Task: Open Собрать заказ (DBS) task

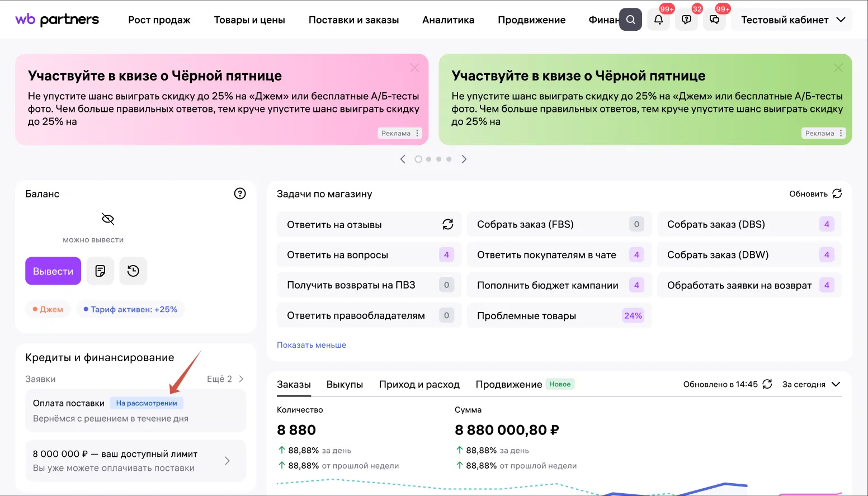Action: (x=749, y=224)
